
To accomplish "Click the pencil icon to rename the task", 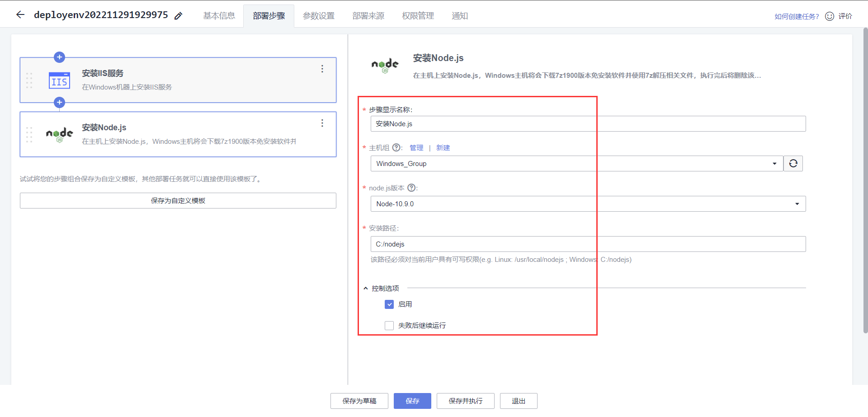I will (x=178, y=15).
